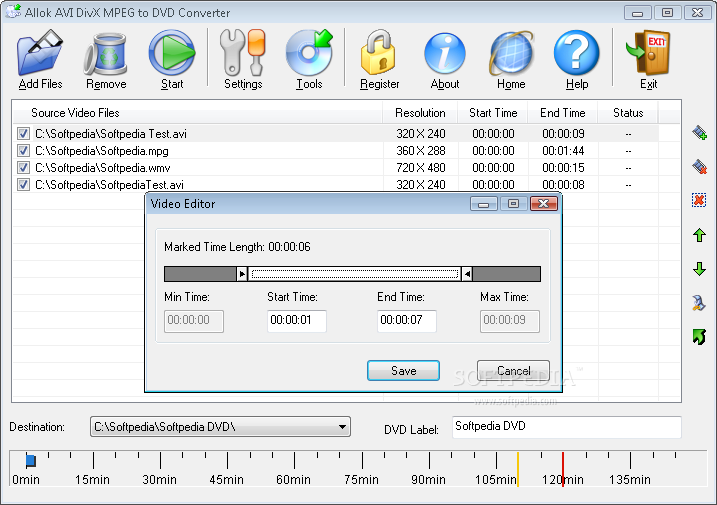
Task: Click the red marker at 120min
Action: [563, 469]
